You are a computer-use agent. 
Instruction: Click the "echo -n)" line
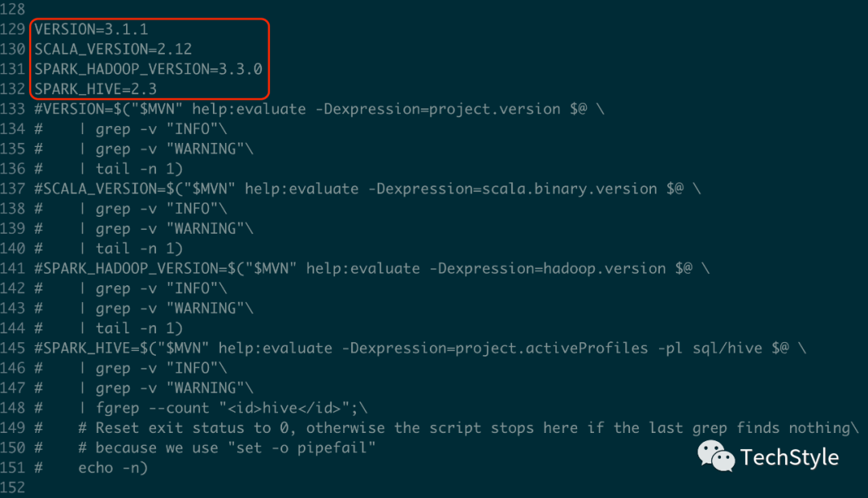pos(113,467)
